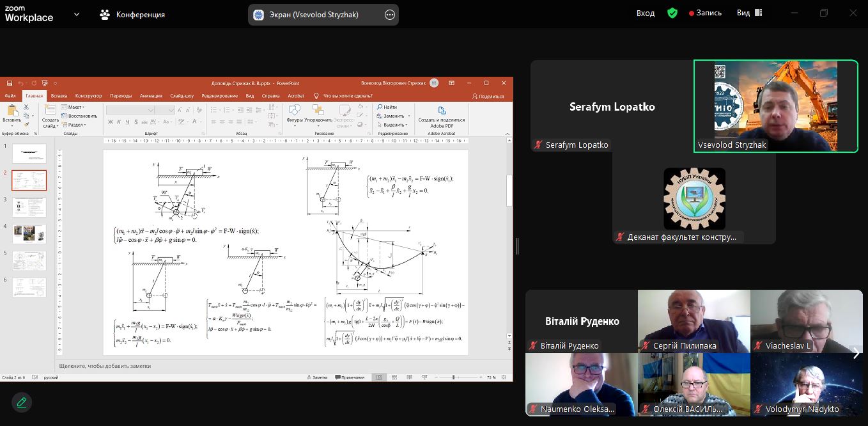Switch to the Animation (Анимация) tab
This screenshot has height=426, width=868.
(x=151, y=96)
